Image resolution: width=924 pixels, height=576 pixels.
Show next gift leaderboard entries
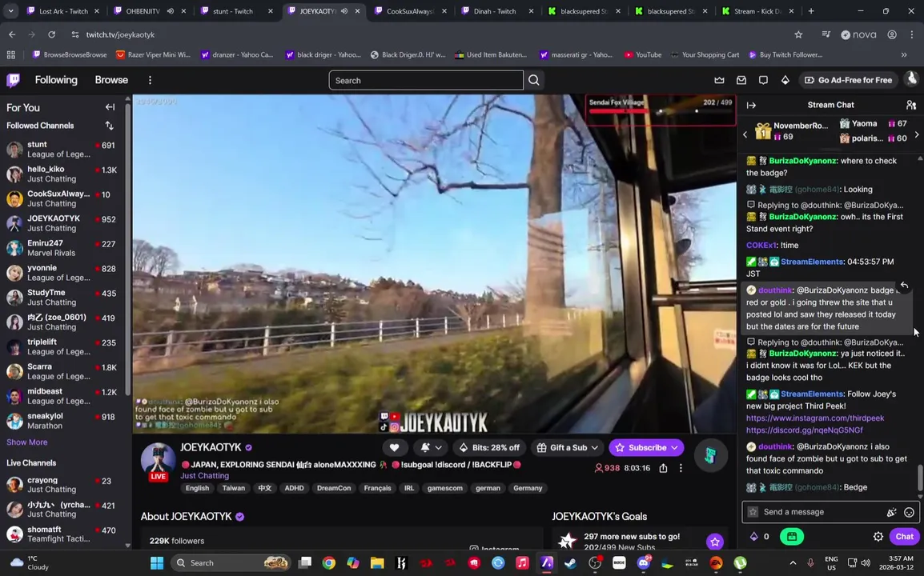pos(916,134)
